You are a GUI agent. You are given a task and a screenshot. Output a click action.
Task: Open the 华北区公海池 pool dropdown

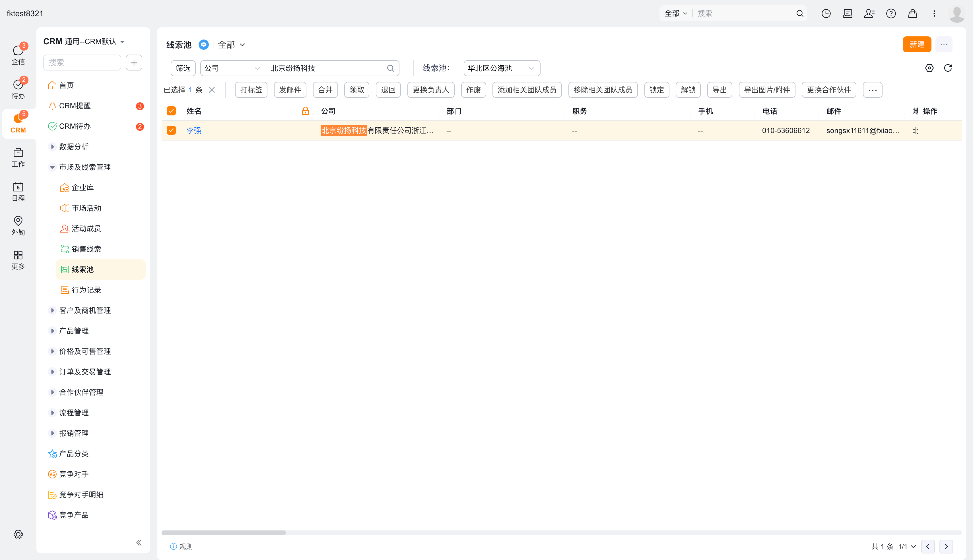pyautogui.click(x=502, y=68)
